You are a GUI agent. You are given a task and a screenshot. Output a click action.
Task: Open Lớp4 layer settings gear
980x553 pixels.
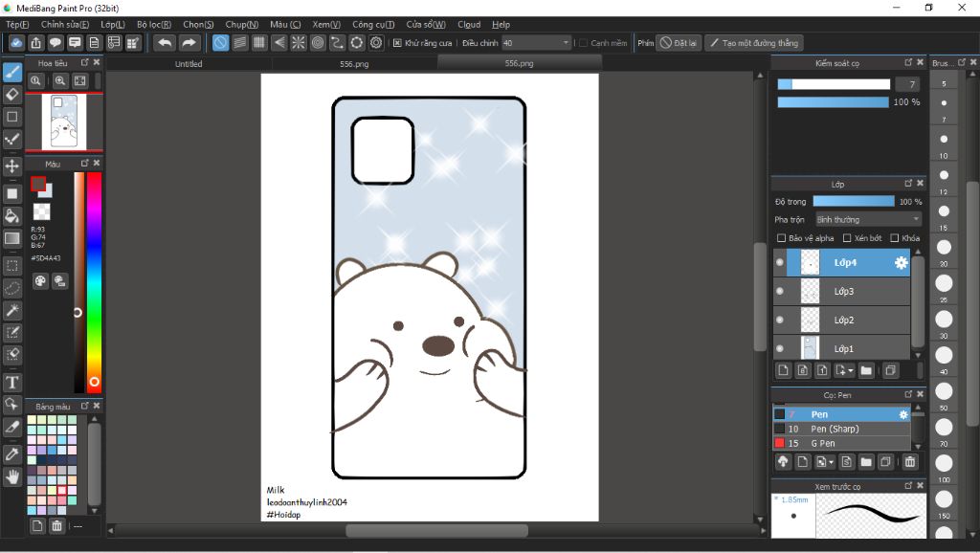[x=901, y=262]
